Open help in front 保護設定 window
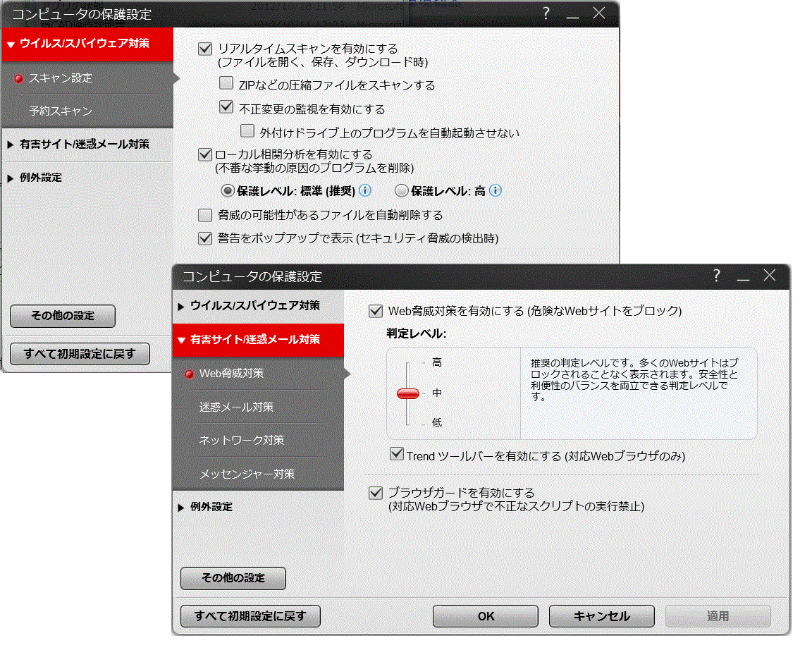The image size is (812, 650). click(x=717, y=276)
